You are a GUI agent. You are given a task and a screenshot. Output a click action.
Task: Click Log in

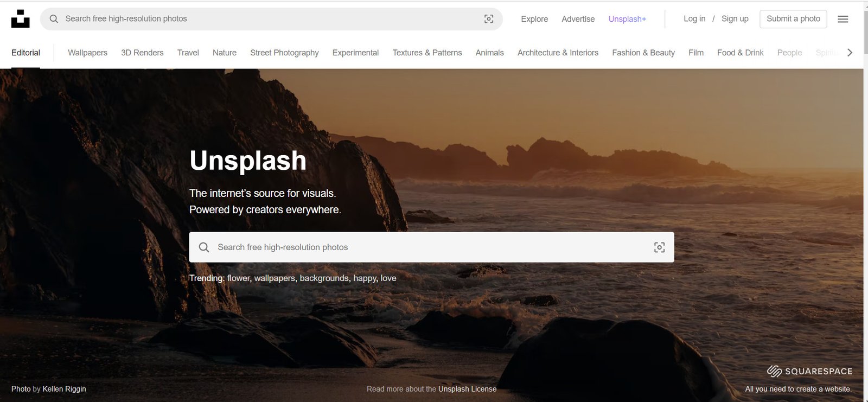pos(694,18)
